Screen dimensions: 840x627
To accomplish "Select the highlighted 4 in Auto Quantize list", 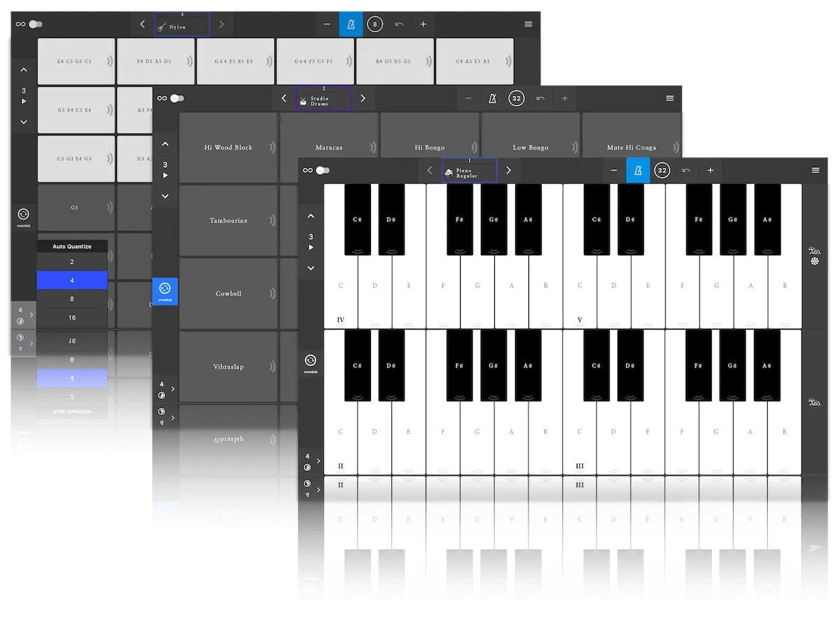I will click(72, 281).
